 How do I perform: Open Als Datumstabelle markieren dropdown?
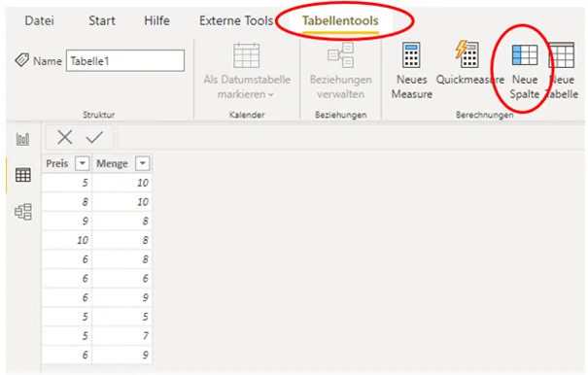click(x=246, y=86)
